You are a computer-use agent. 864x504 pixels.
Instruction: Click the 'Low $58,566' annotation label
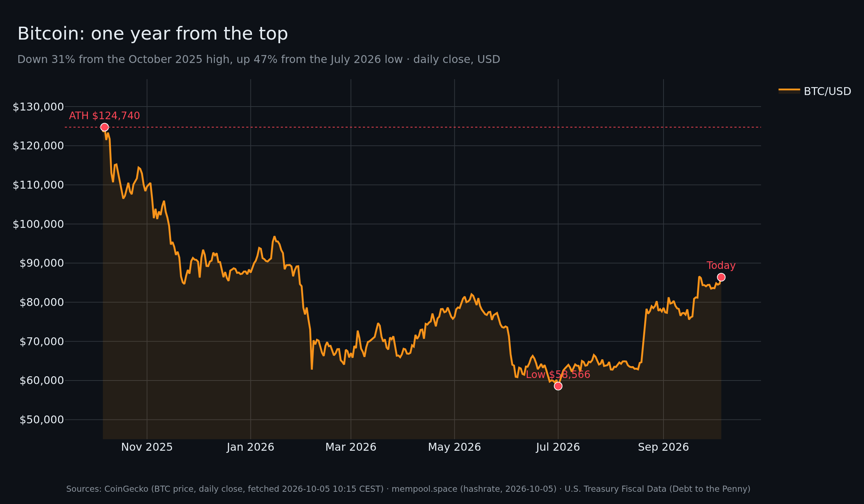(558, 374)
